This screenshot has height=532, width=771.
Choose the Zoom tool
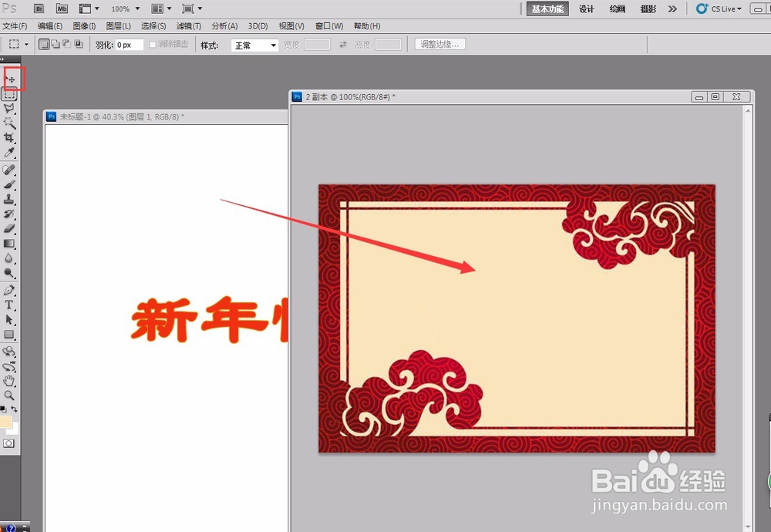11,395
